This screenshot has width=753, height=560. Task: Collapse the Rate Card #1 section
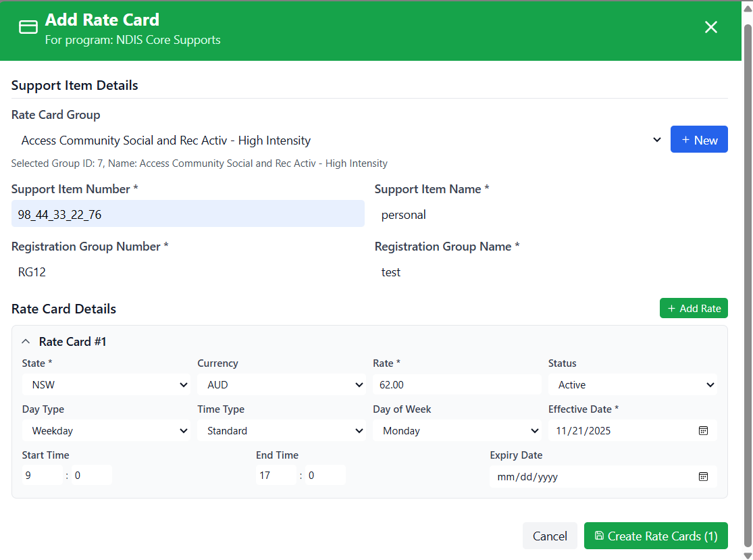tap(26, 342)
